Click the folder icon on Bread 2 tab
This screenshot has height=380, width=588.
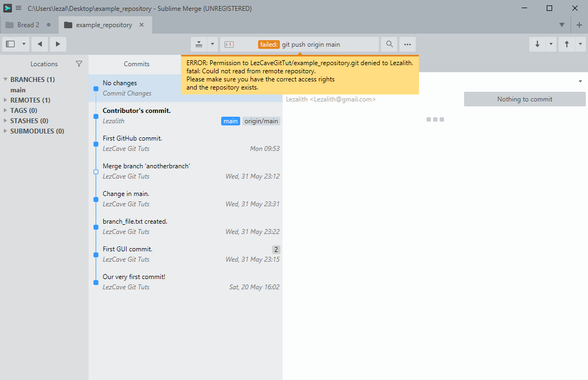coord(9,25)
